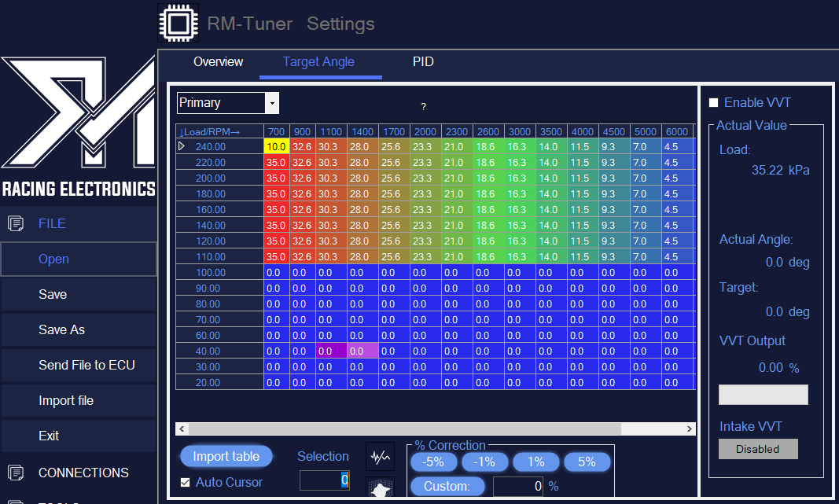Viewport: 839px width, 504px height.
Task: Click the FILE section list icon
Action: click(x=15, y=224)
